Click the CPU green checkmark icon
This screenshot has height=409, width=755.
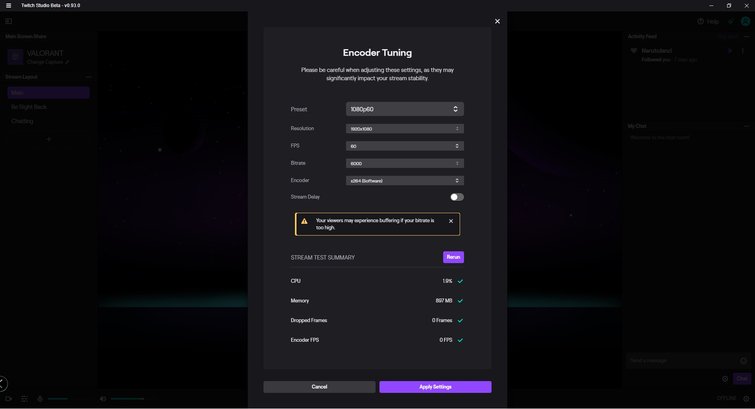pos(460,281)
